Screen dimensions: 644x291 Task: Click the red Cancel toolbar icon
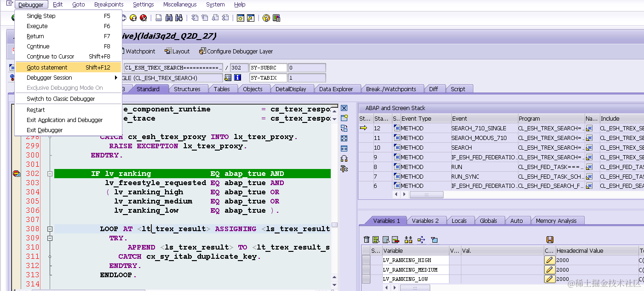[x=144, y=18]
